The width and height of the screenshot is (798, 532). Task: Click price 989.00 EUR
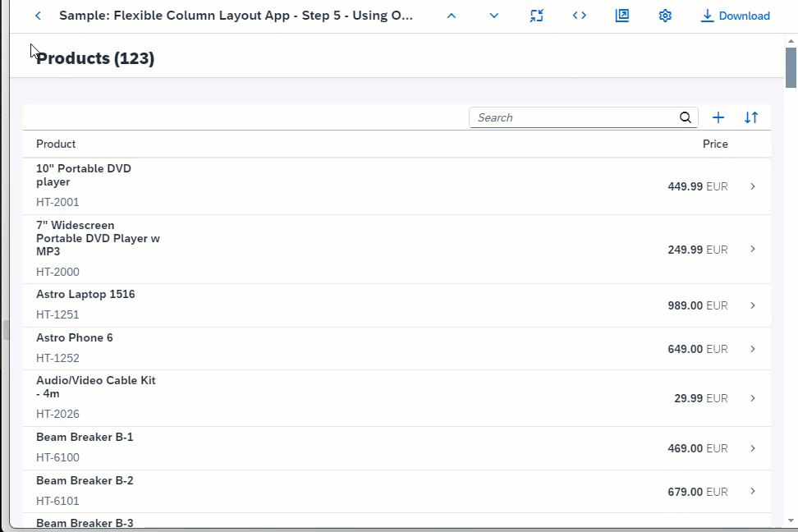[x=698, y=305]
